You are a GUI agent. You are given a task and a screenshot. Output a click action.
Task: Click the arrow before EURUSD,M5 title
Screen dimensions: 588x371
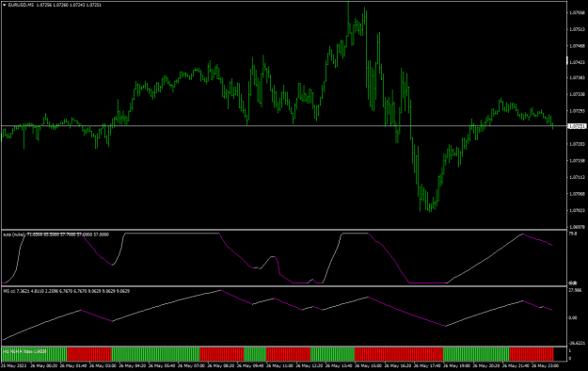tap(4, 6)
